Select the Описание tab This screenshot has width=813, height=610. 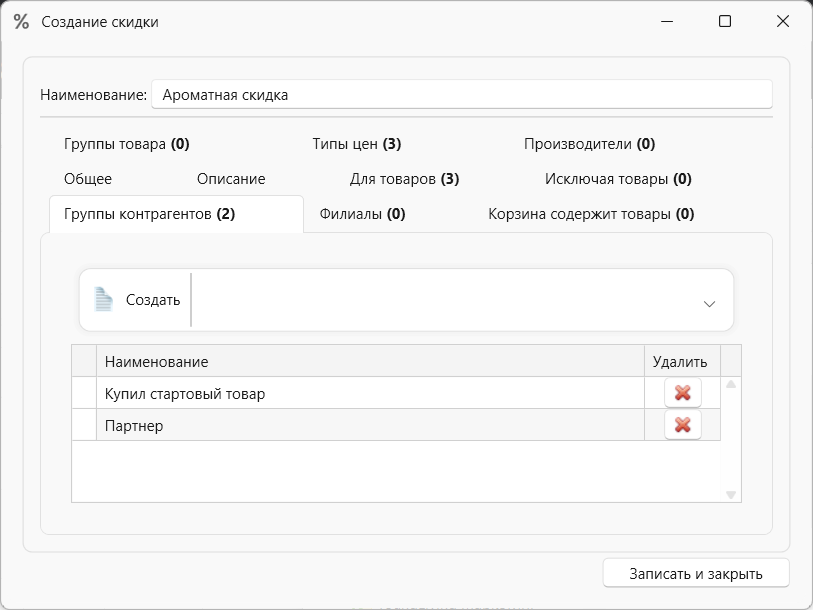click(231, 179)
